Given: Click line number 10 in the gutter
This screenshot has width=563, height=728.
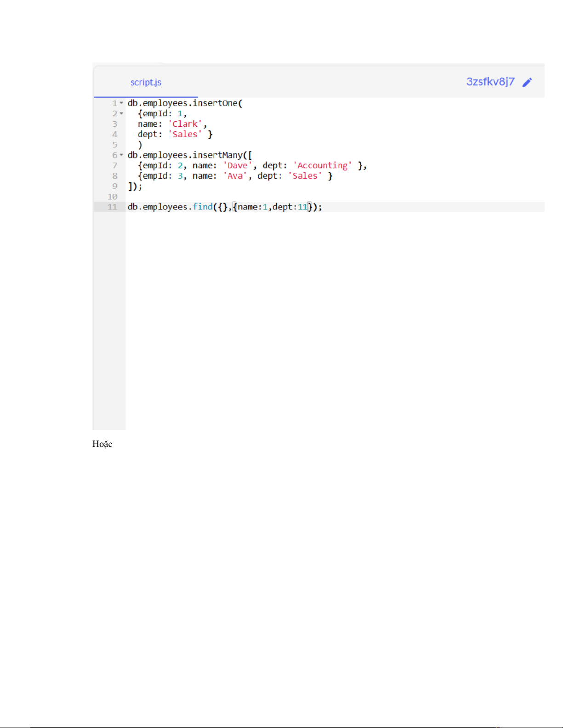Looking at the screenshot, I should [112, 197].
